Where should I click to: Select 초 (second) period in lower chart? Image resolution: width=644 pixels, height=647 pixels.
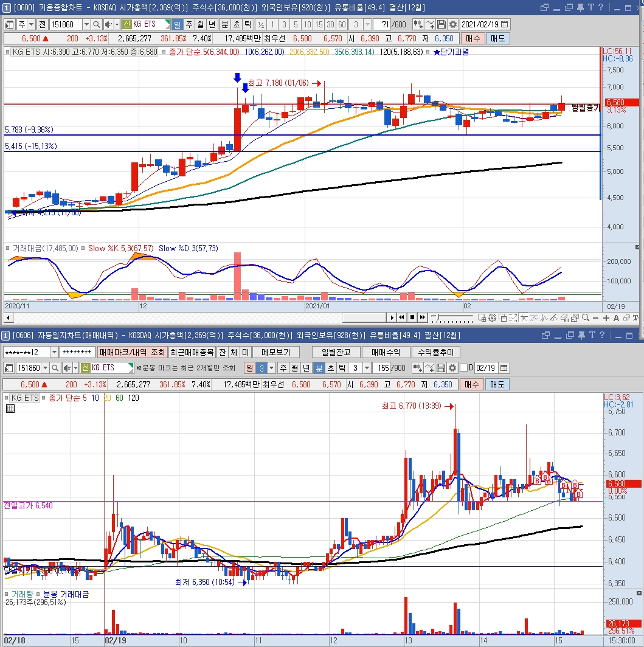click(x=331, y=368)
